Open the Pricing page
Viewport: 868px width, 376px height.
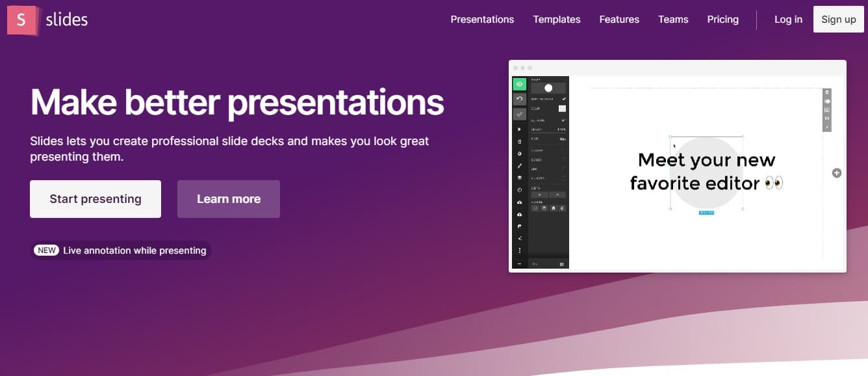pos(723,20)
